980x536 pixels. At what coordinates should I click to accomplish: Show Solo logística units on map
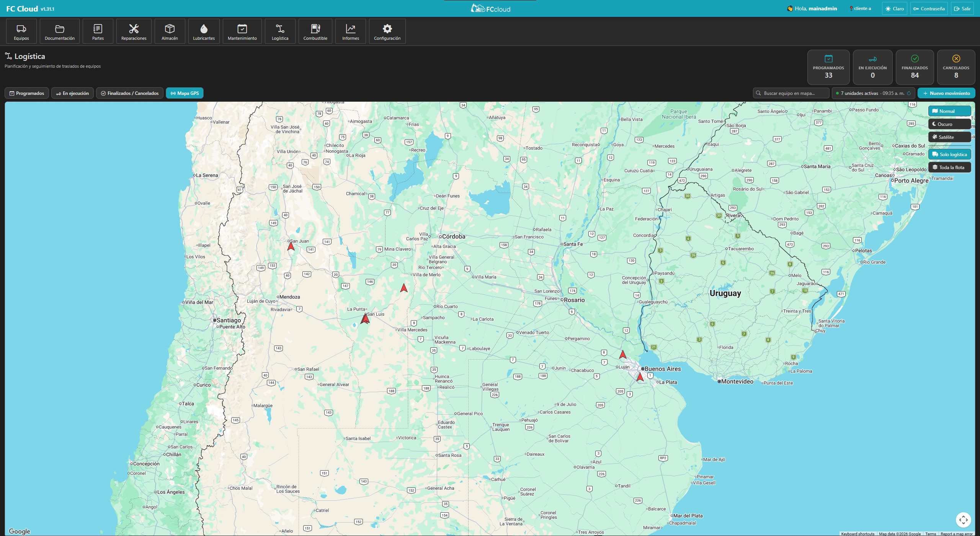click(949, 154)
